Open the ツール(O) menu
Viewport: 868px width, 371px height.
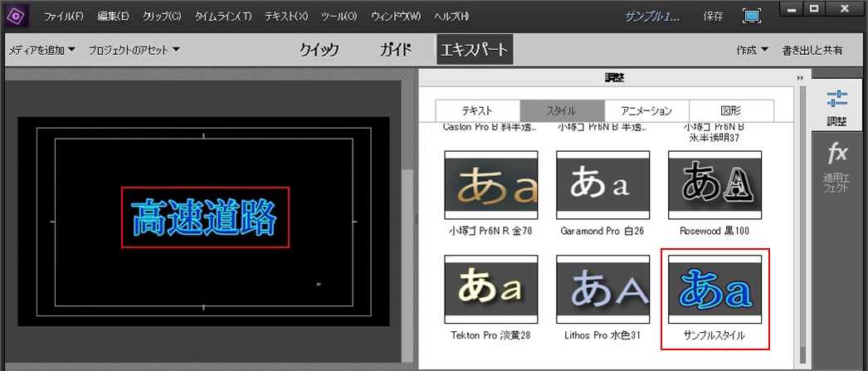coord(340,17)
